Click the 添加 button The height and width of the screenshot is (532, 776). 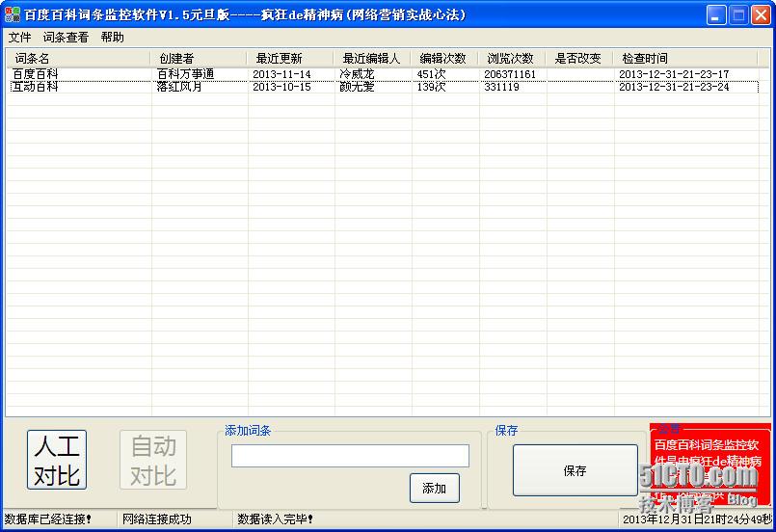click(435, 488)
